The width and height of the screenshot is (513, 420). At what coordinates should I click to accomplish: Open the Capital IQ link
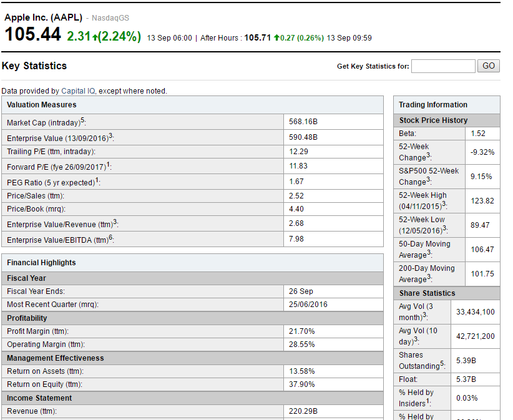(x=78, y=91)
